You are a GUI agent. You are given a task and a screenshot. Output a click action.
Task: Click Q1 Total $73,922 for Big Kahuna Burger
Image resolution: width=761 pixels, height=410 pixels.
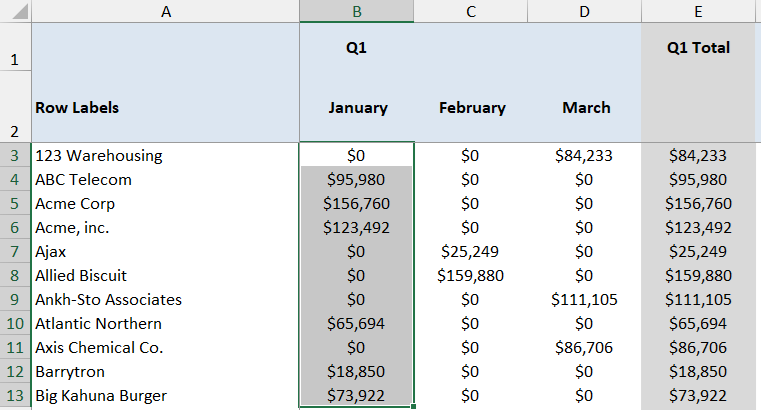[698, 395]
